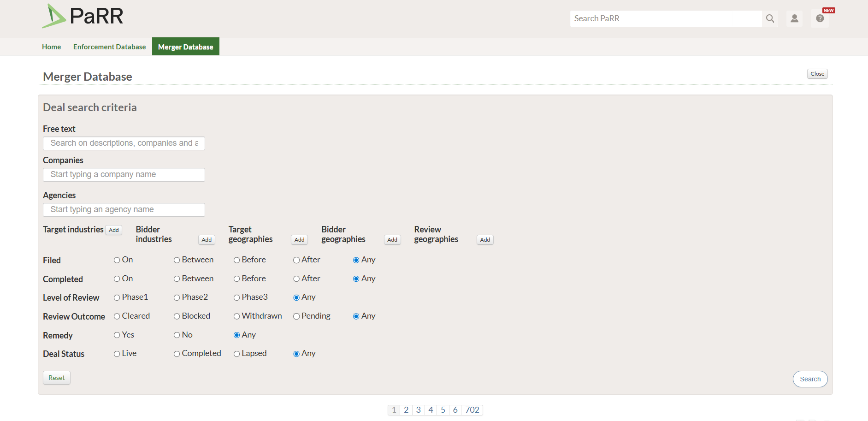
Task: Close the Merger Database panel
Action: [x=817, y=74]
